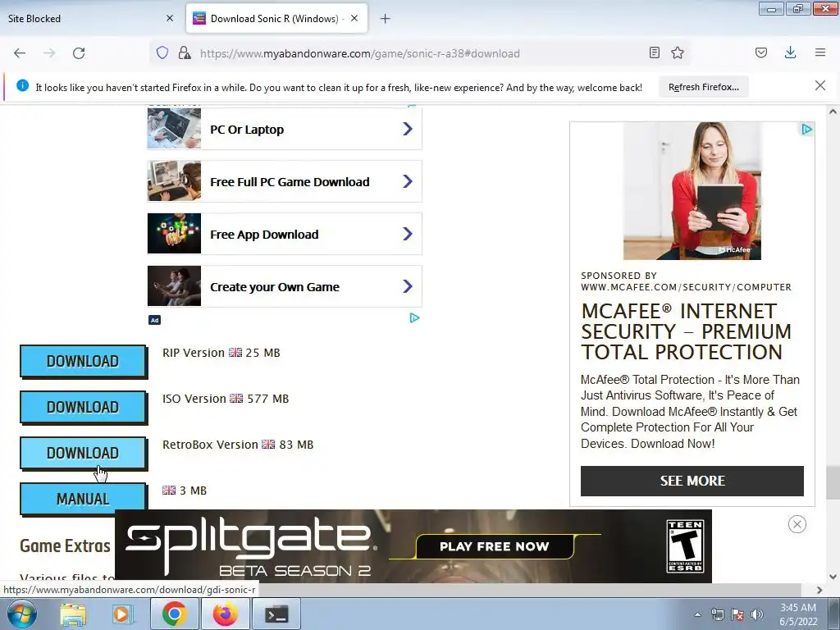Click the forward navigation arrow

(49, 53)
